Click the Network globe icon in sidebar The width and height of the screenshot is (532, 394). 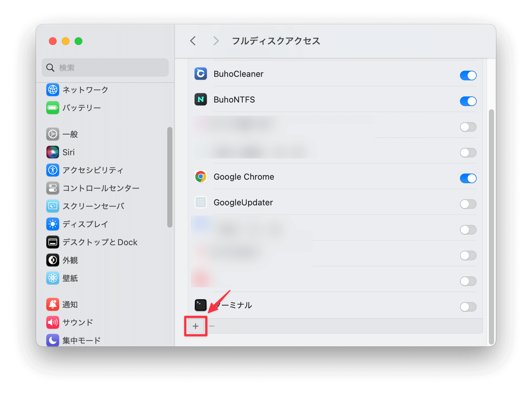coord(53,90)
